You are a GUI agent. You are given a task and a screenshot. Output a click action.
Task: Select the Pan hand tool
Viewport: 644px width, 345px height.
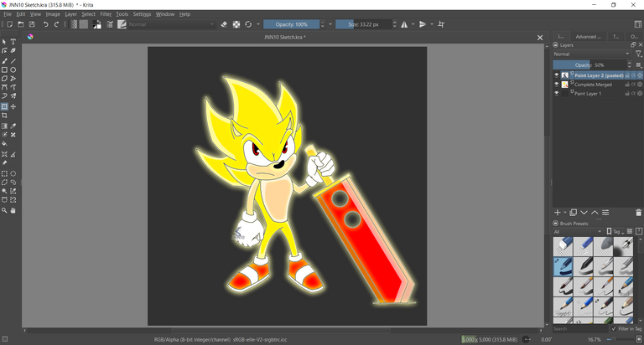pos(13,210)
